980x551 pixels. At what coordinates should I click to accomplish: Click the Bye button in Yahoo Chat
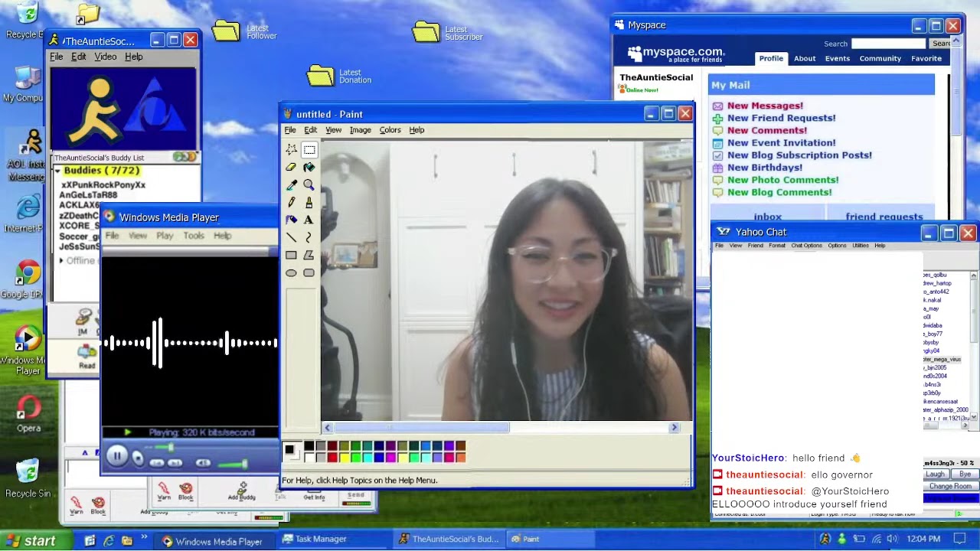pos(965,474)
